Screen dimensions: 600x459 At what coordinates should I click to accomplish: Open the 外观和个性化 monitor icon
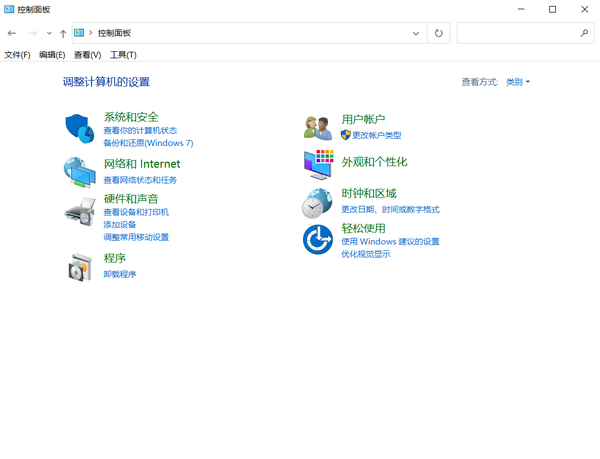tap(319, 165)
